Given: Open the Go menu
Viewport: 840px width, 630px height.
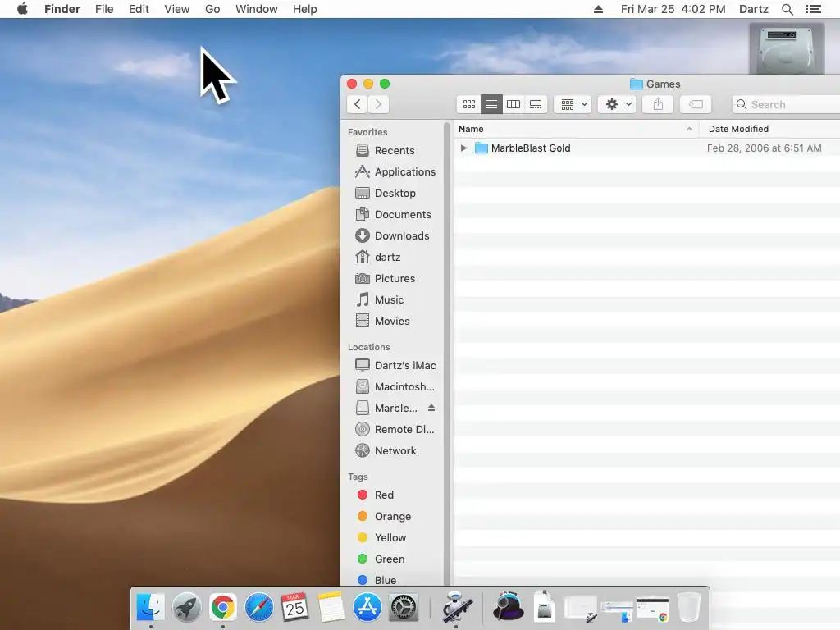Looking at the screenshot, I should point(212,9).
